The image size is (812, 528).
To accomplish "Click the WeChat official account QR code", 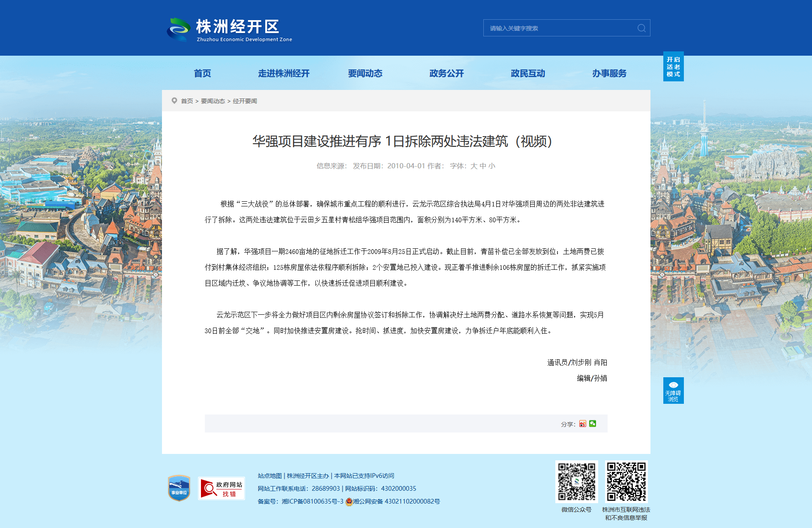I will (x=576, y=481).
